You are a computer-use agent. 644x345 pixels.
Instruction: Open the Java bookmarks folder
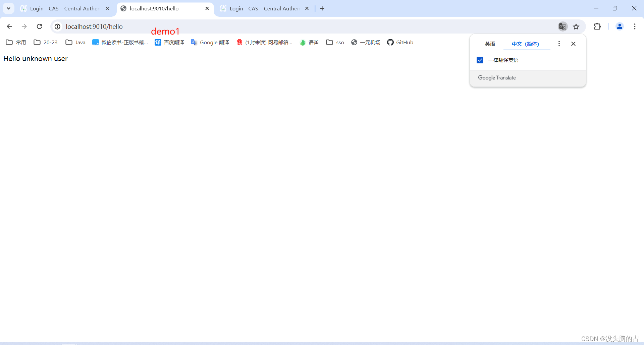point(75,42)
